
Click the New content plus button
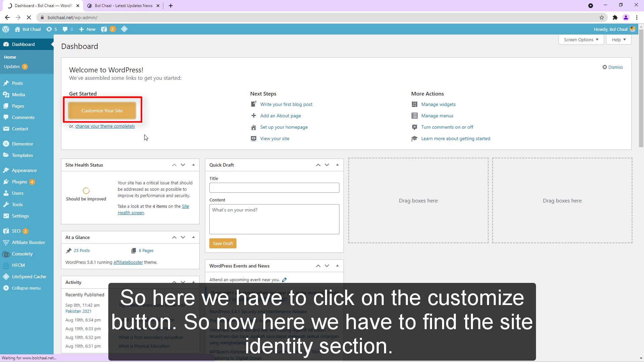[x=87, y=29]
